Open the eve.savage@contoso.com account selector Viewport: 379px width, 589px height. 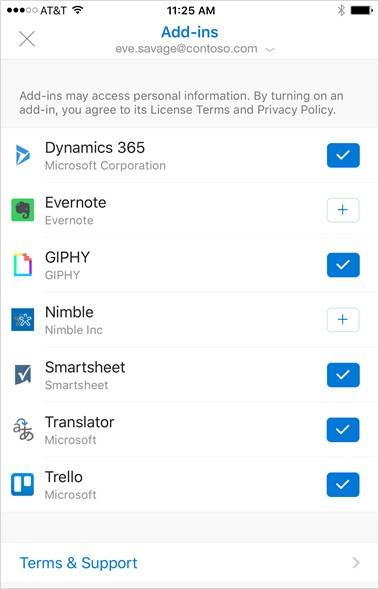[186, 49]
